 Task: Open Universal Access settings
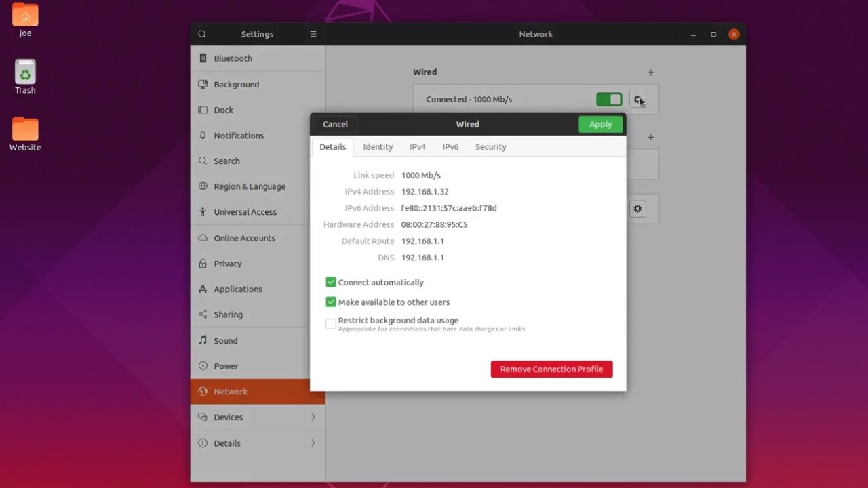click(x=258, y=212)
